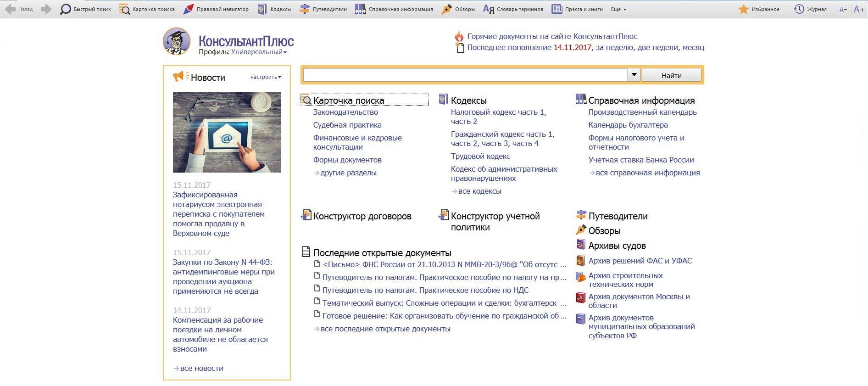Open the news email tablet thumbnail
Viewport: 868px width, 386px height.
pyautogui.click(x=227, y=132)
